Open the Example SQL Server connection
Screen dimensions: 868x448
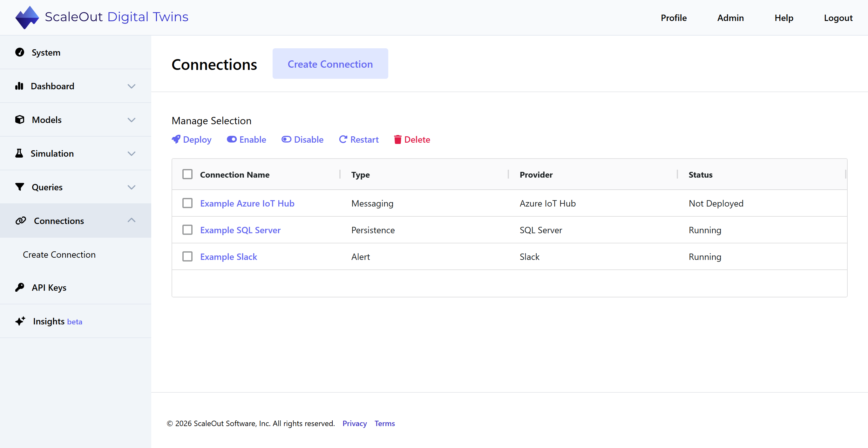point(240,230)
